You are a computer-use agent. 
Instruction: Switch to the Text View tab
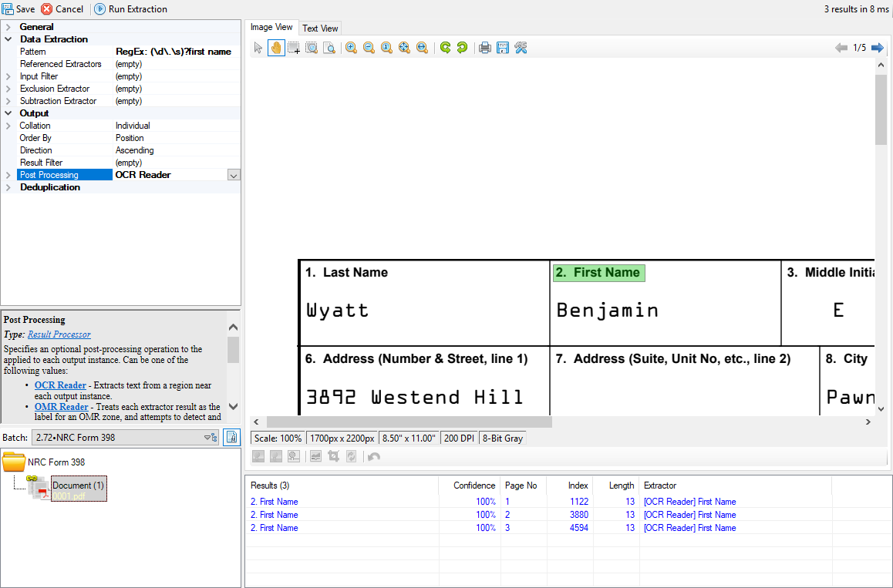tap(320, 29)
